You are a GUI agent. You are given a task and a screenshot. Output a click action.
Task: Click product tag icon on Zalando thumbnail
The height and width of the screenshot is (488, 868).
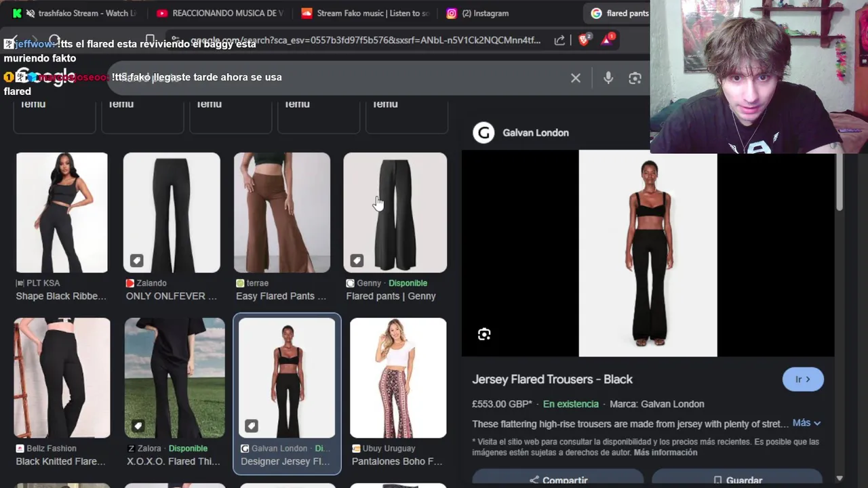point(137,260)
